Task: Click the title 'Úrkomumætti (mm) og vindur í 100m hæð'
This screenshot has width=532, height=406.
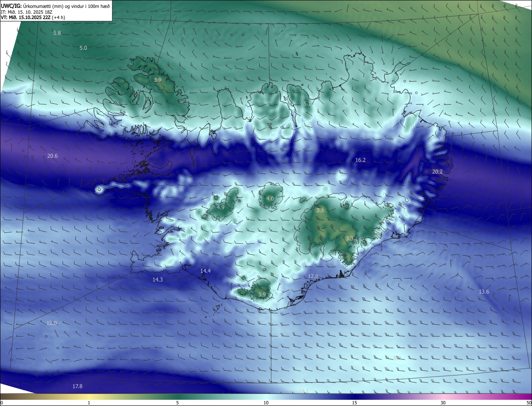Action: click(x=66, y=6)
